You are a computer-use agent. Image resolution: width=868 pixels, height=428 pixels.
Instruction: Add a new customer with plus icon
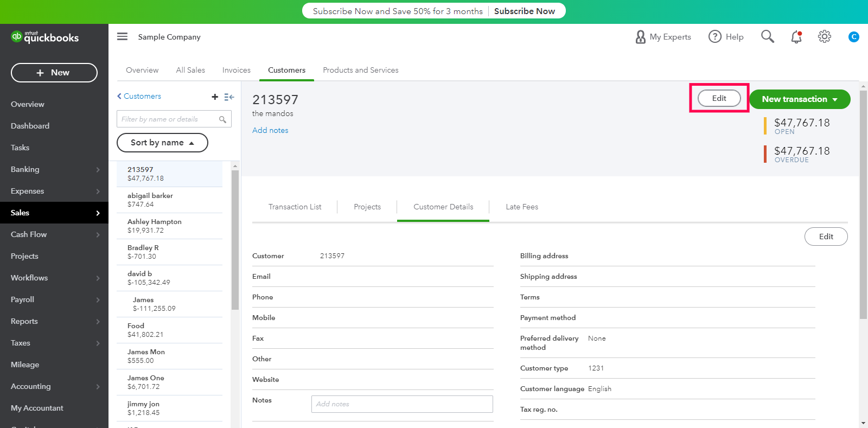tap(215, 97)
